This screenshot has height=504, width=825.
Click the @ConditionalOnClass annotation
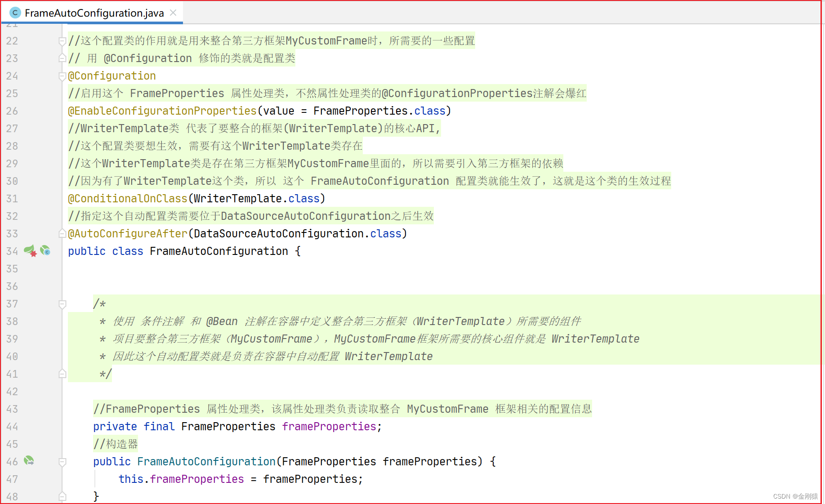128,199
